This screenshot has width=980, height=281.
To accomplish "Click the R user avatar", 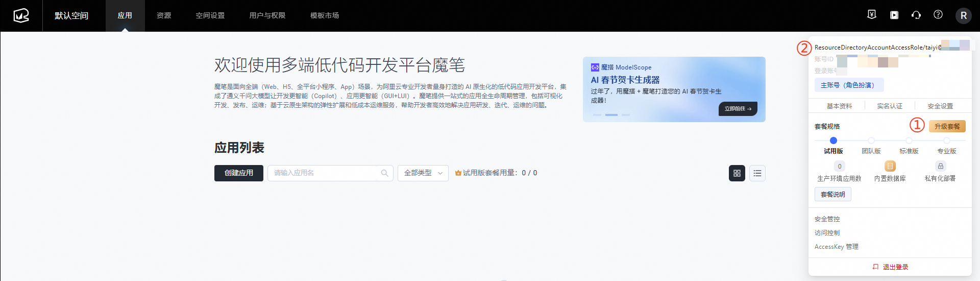I will pyautogui.click(x=964, y=15).
